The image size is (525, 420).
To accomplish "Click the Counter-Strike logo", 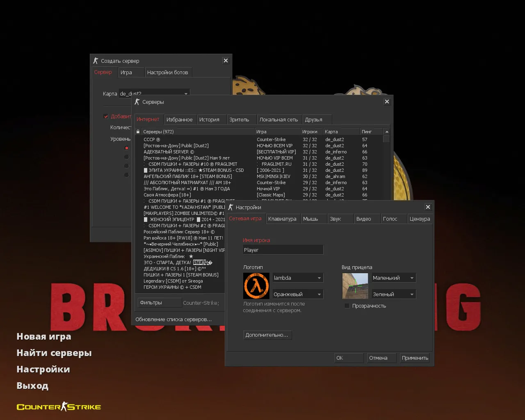I will (59, 407).
